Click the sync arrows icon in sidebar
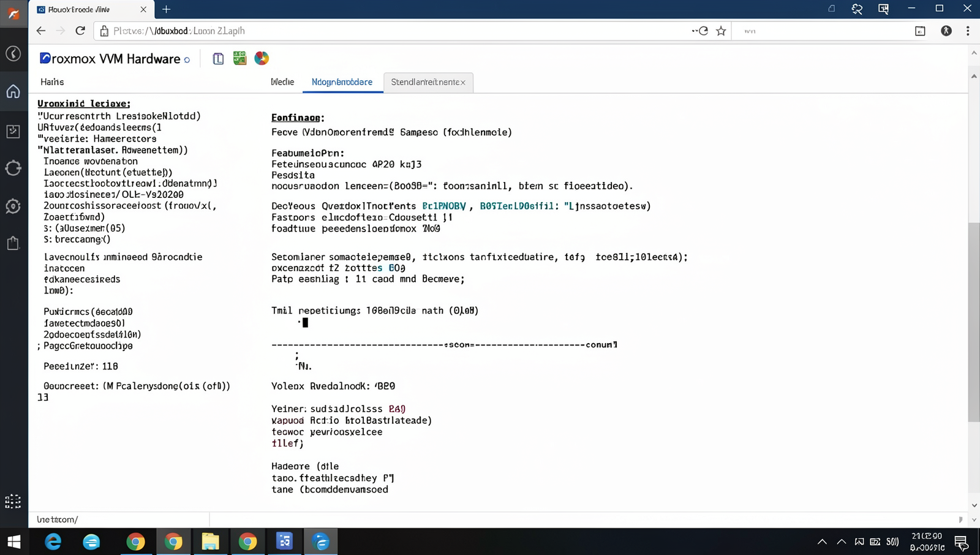The image size is (980, 555). pos(13,168)
